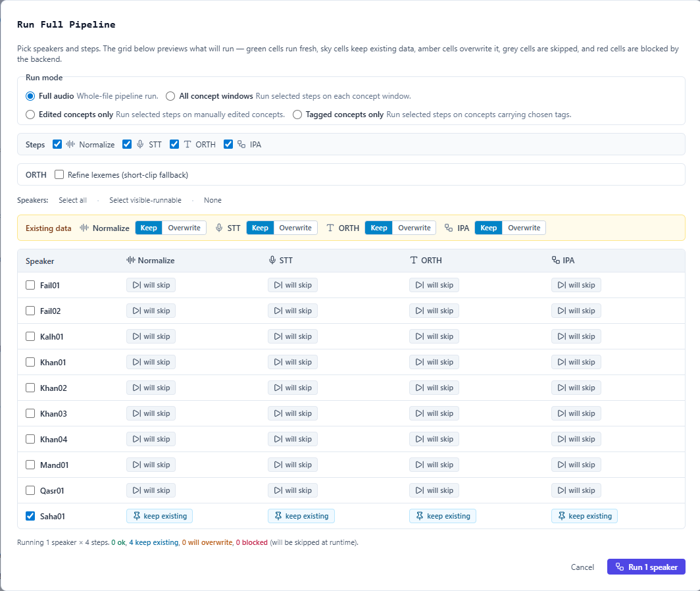Click skip icon in Khan02 Normalize cell
Image resolution: width=700 pixels, height=591 pixels.
point(137,388)
